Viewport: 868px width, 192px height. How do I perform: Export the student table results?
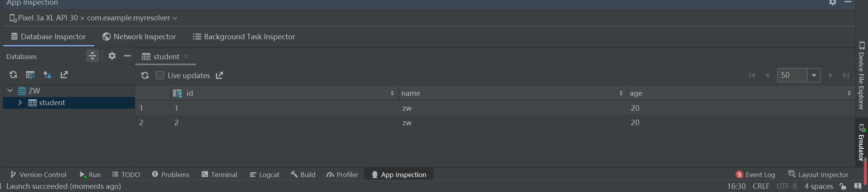(219, 75)
